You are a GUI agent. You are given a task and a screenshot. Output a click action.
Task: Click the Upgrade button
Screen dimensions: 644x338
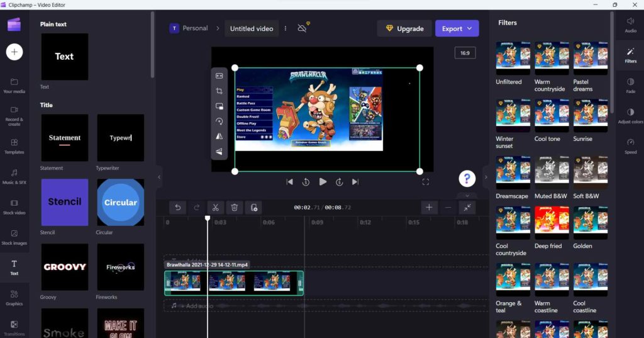tap(404, 29)
